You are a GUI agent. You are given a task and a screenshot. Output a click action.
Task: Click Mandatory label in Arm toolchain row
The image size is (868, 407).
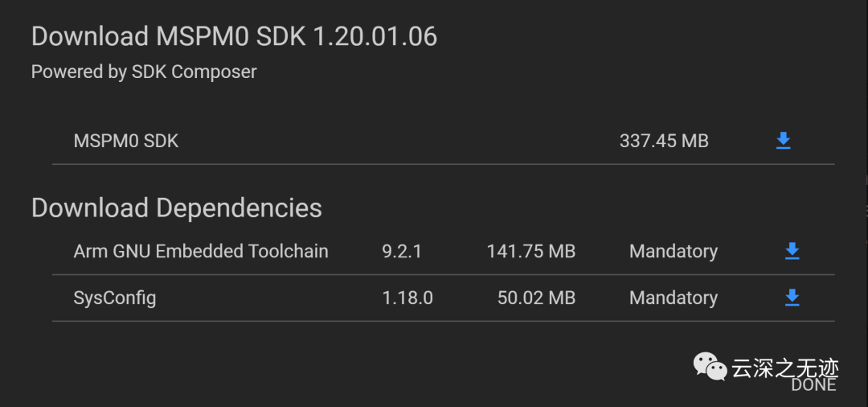(x=674, y=252)
